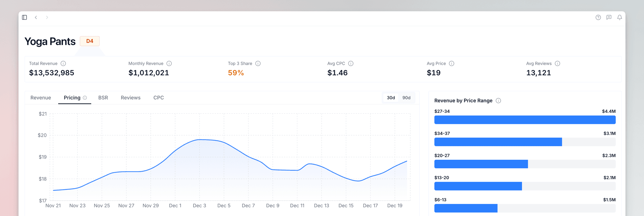Click the Revenue by Price Range heading
644x216 pixels.
(x=463, y=101)
